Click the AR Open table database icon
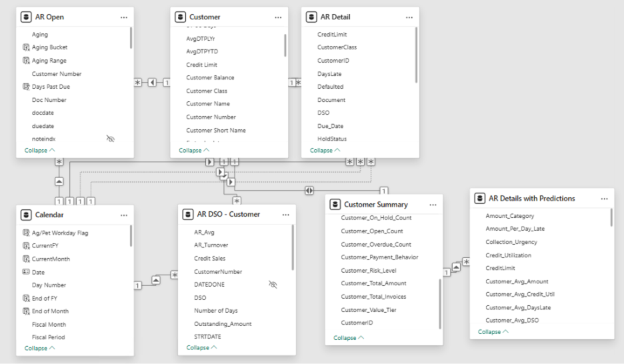 click(26, 17)
